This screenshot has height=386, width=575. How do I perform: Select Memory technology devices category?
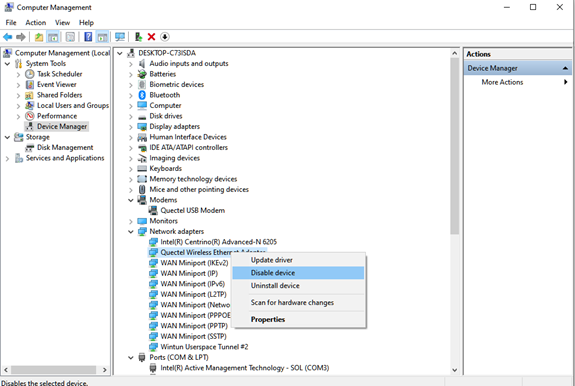[x=193, y=179]
